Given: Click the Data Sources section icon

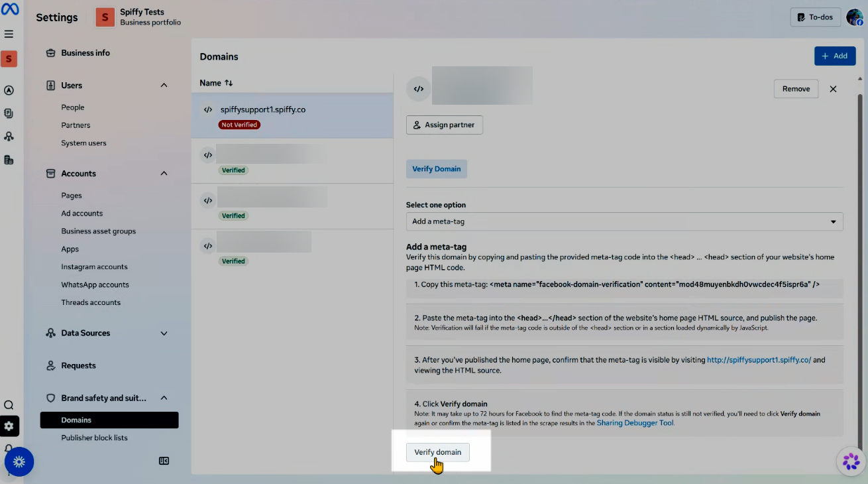Looking at the screenshot, I should coord(50,333).
